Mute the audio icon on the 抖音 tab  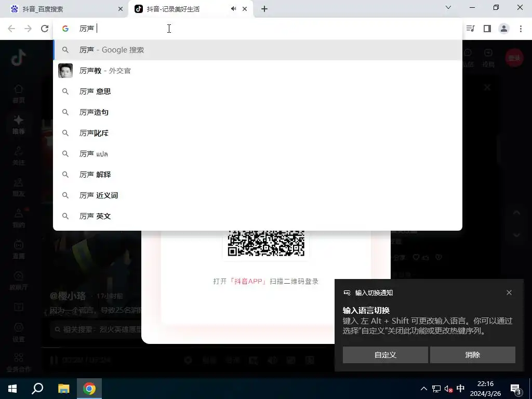pyautogui.click(x=233, y=9)
